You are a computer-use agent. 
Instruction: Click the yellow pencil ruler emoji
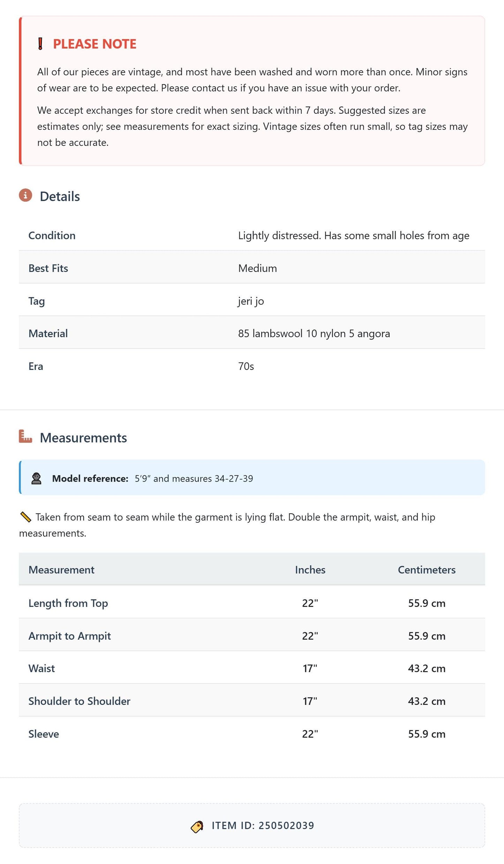(26, 517)
